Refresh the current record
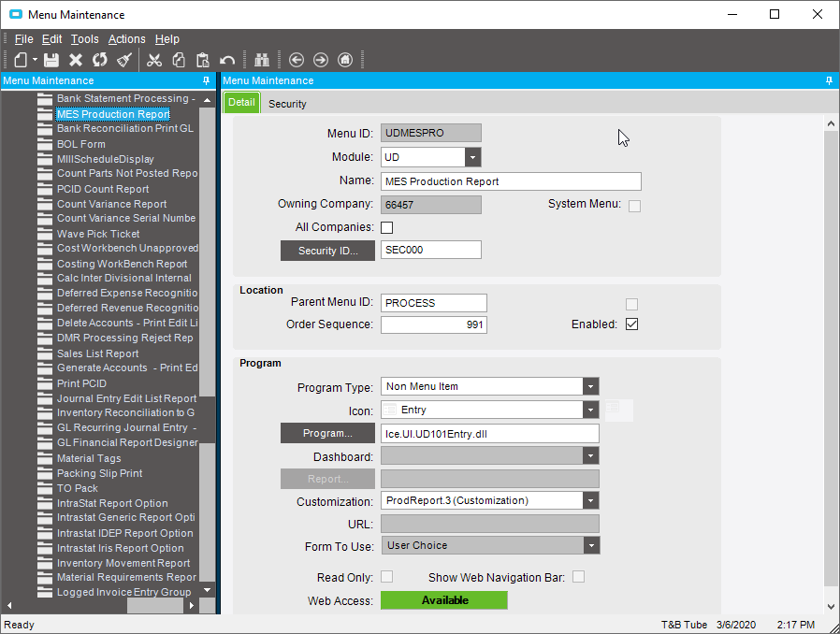Viewport: 840px width, 634px height. [100, 60]
